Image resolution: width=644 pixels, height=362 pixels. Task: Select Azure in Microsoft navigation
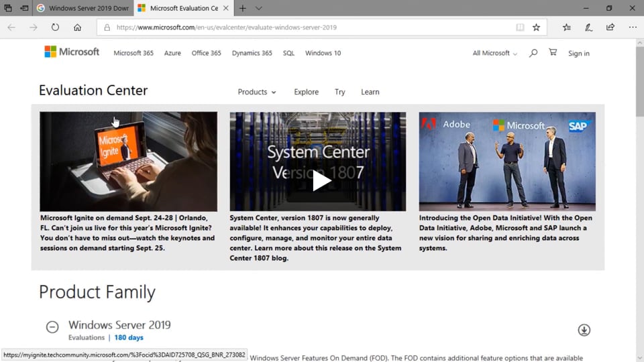point(172,53)
